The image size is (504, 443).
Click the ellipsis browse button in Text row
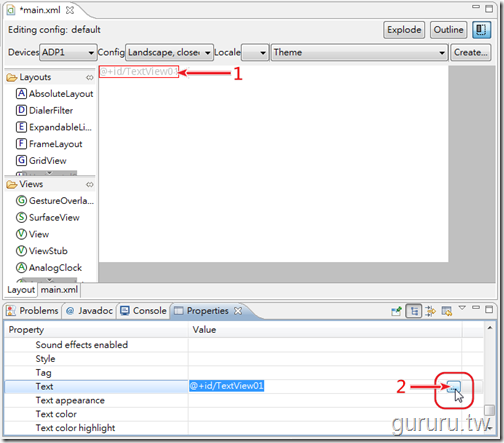click(x=454, y=387)
